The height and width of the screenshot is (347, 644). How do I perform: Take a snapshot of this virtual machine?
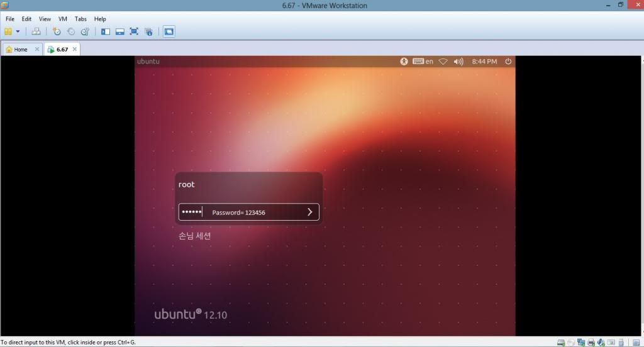click(57, 31)
